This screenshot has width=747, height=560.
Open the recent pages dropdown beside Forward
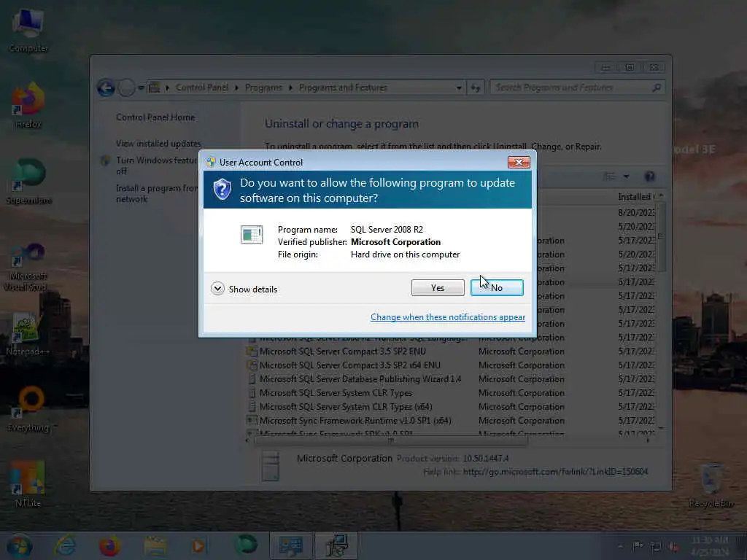[141, 87]
